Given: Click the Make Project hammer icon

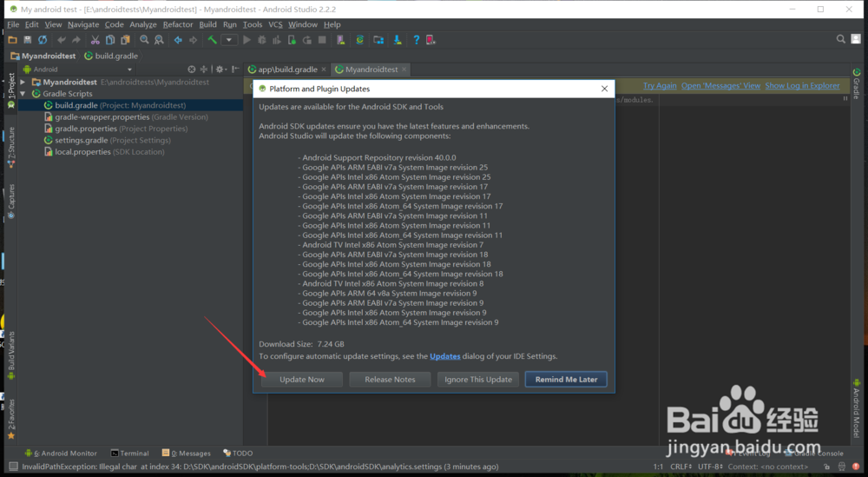Looking at the screenshot, I should pyautogui.click(x=212, y=40).
